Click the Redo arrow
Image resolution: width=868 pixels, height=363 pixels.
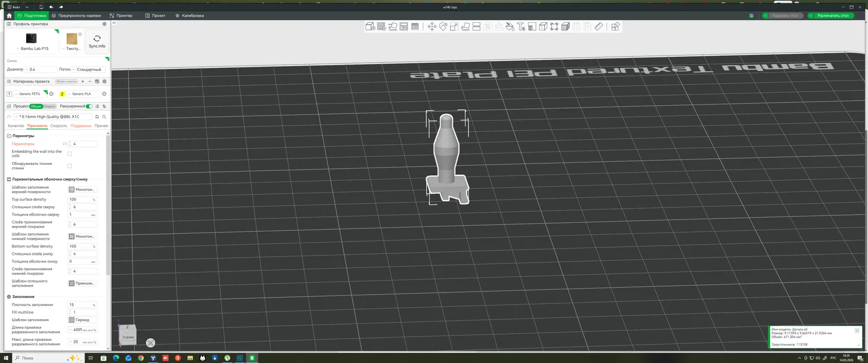click(x=61, y=7)
